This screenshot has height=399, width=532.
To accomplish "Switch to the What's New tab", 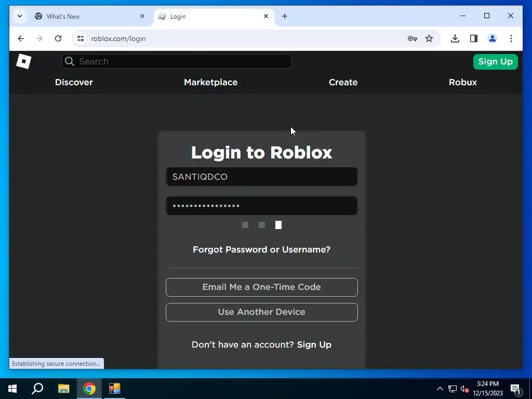I will coord(90,16).
